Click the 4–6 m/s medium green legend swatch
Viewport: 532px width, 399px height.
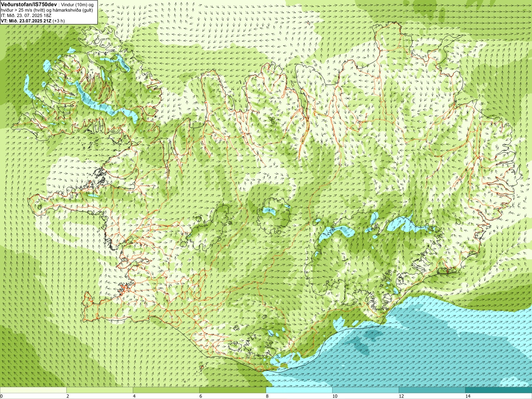pyautogui.click(x=166, y=390)
